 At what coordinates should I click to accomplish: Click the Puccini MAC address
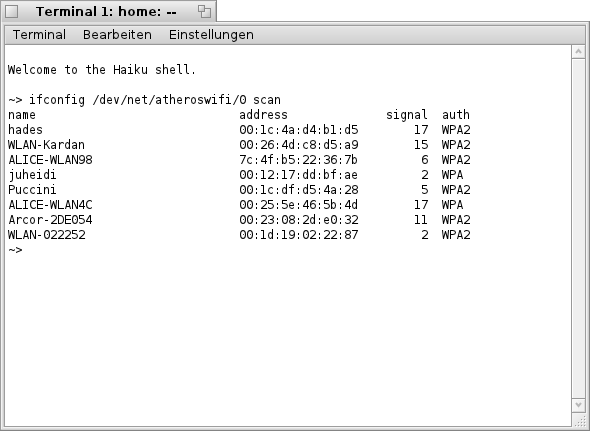coord(298,190)
